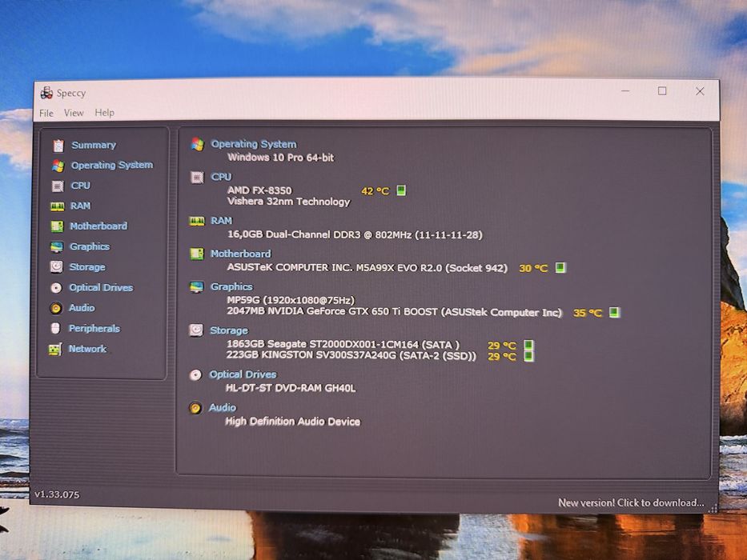Click the Storage section heading in main panel
The height and width of the screenshot is (560, 747).
(x=229, y=330)
